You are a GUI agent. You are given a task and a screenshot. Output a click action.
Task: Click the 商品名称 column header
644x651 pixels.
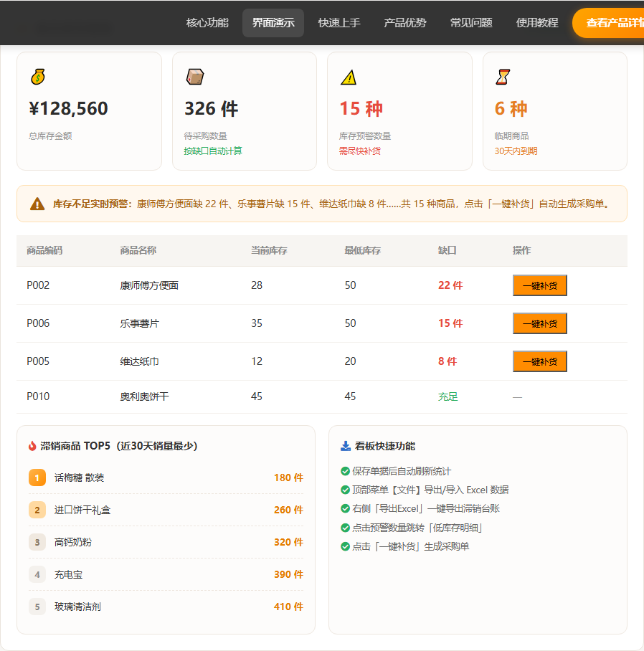tap(138, 250)
